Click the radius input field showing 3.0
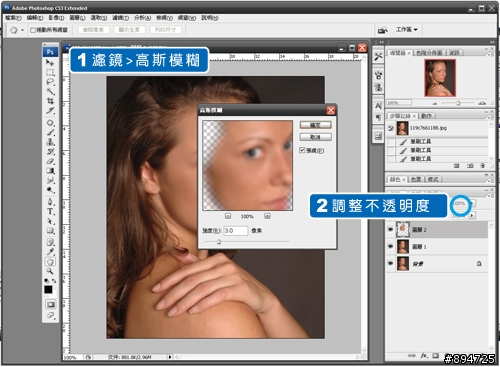This screenshot has width=500, height=367. tap(235, 230)
